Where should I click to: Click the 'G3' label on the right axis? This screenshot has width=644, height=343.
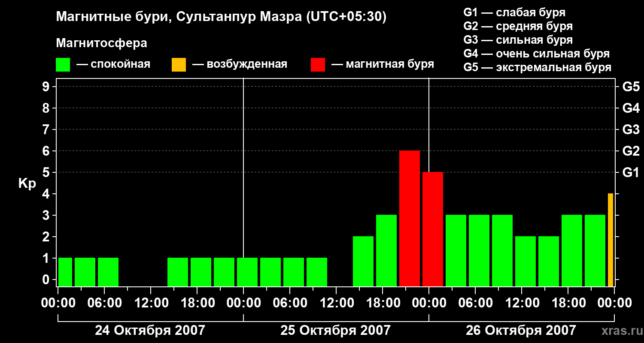pos(631,129)
